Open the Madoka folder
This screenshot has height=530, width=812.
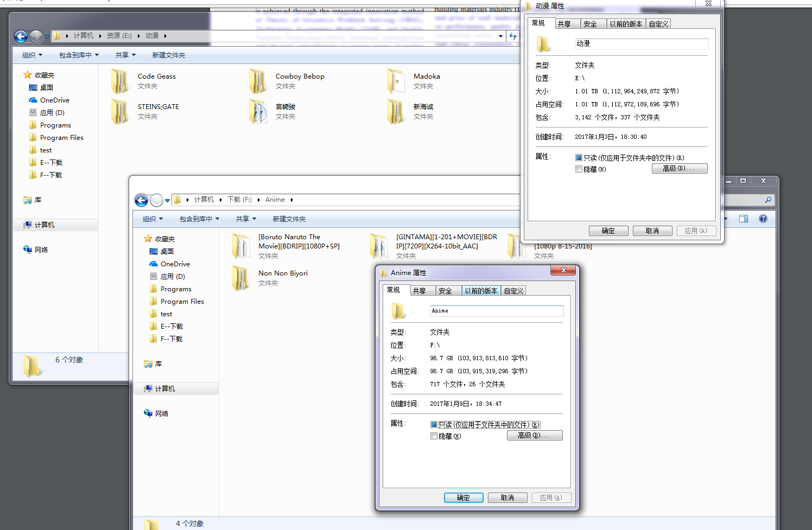point(413,81)
